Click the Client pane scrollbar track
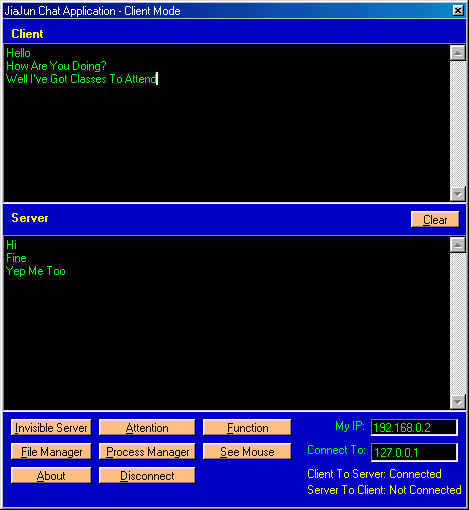Image resolution: width=469 pixels, height=510 pixels. click(458, 124)
